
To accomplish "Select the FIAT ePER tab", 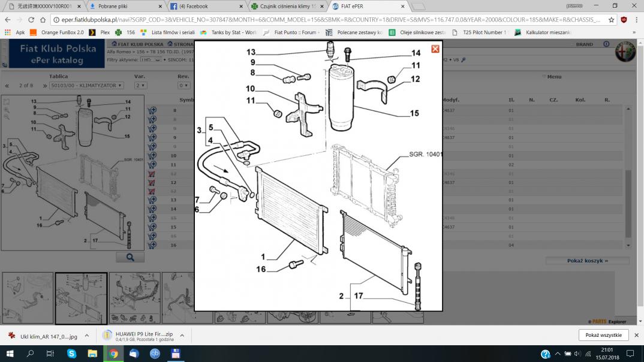I will point(369,6).
